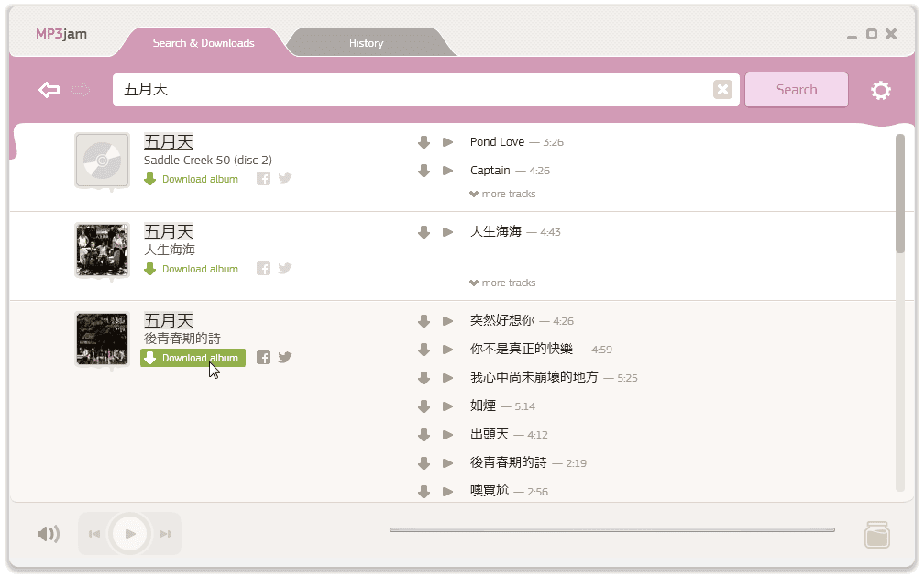Viewport: 924px width, 578px height.
Task: Download the 突然好想你 track
Action: (x=423, y=321)
